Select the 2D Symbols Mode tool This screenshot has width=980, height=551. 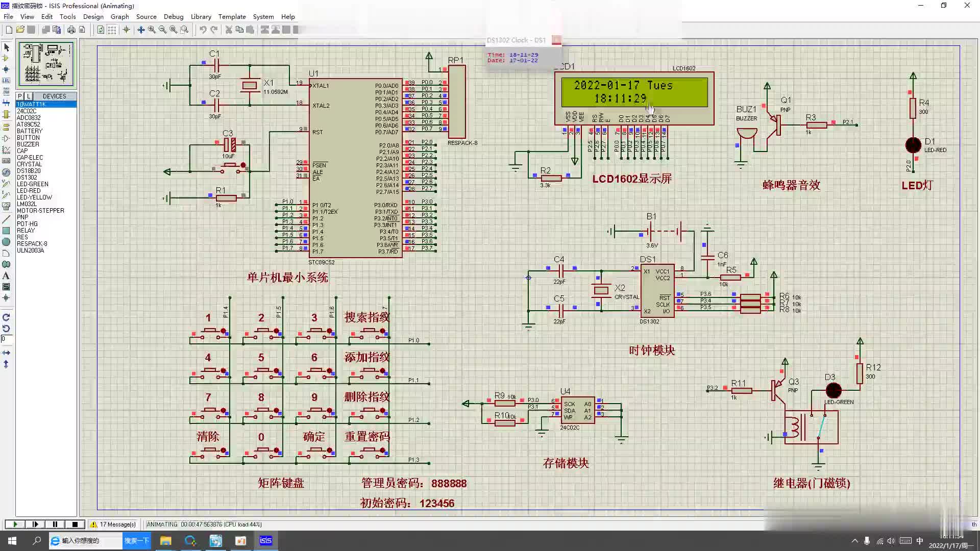pyautogui.click(x=6, y=287)
